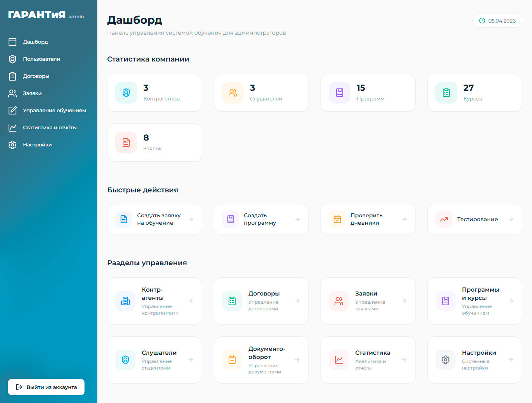Open the Заявки management section card

tap(368, 301)
